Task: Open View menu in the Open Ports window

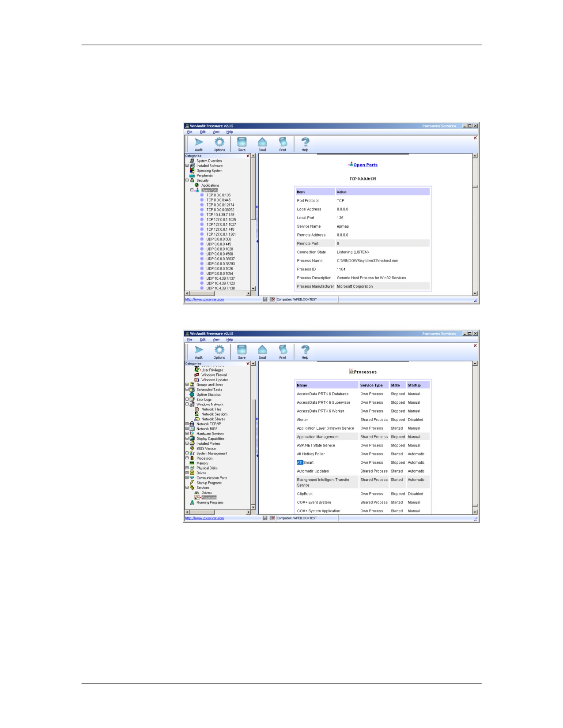Action: 216,132
